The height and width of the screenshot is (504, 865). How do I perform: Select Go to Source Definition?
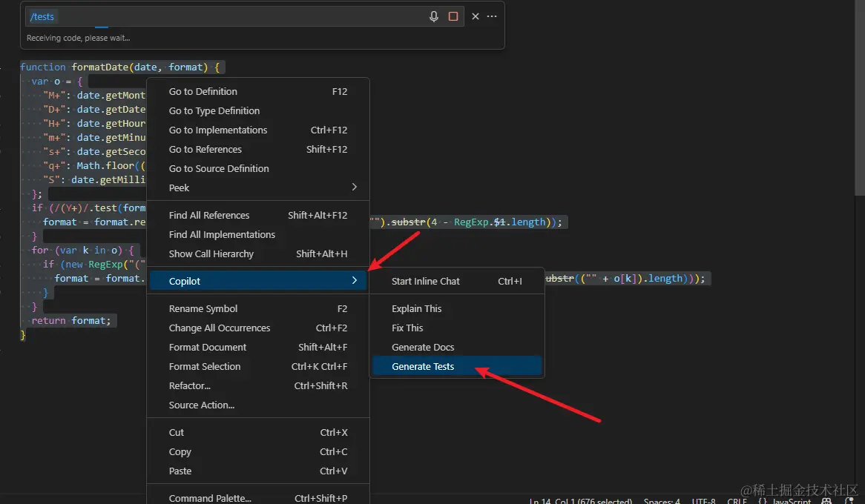[x=258, y=169]
